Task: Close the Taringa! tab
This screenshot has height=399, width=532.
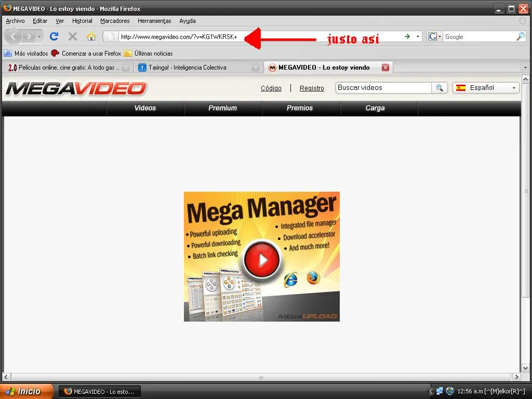Action: [x=256, y=68]
